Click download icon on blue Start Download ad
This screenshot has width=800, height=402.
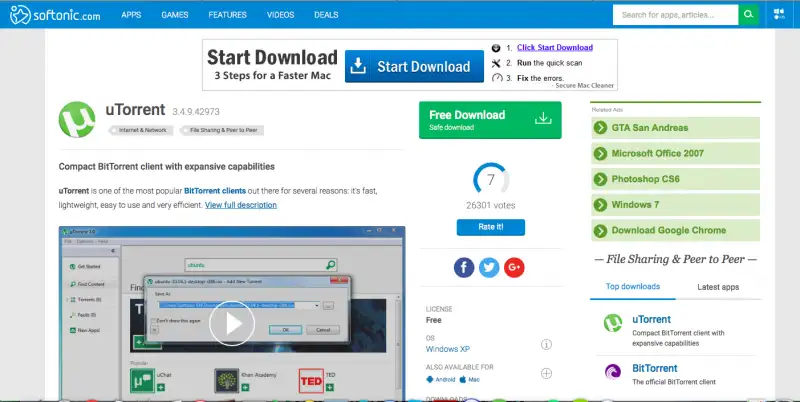[x=358, y=66]
